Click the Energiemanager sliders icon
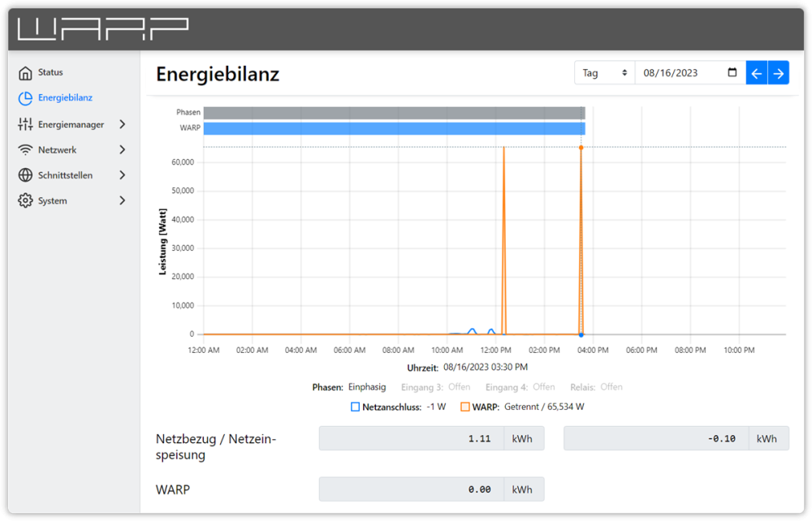The width and height of the screenshot is (812, 521). (x=25, y=124)
